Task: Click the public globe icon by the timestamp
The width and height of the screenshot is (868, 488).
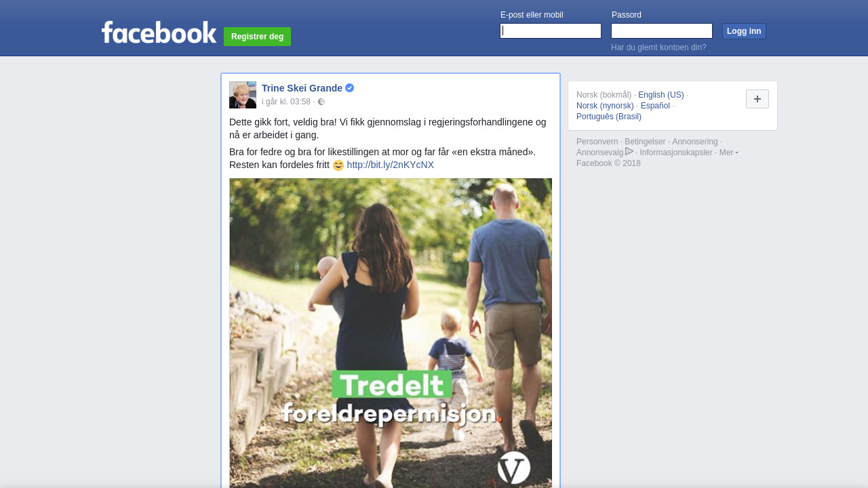Action: click(321, 102)
